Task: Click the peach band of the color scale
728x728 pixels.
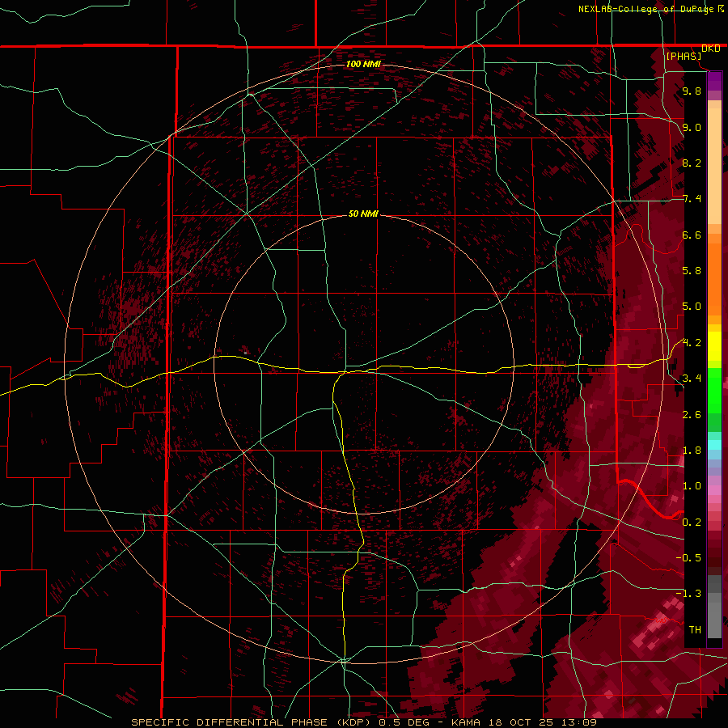Action: tap(714, 166)
